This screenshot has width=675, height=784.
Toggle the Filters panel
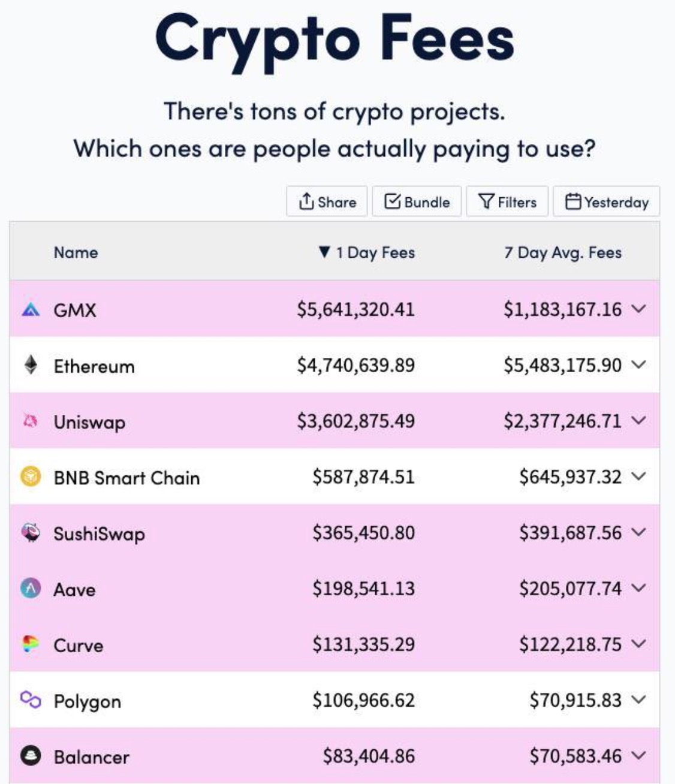(x=507, y=201)
